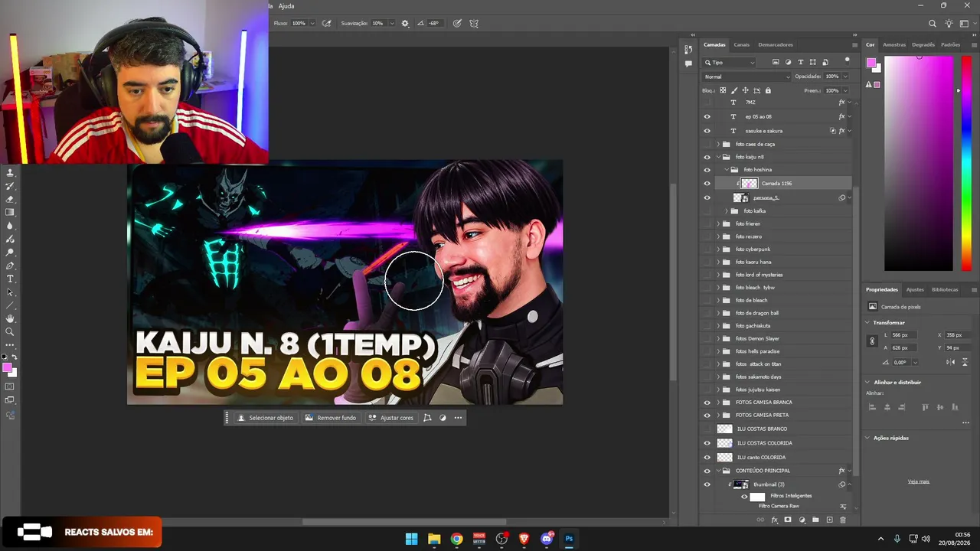Hide the 'ep 05 ao 08' text layer

click(x=707, y=117)
